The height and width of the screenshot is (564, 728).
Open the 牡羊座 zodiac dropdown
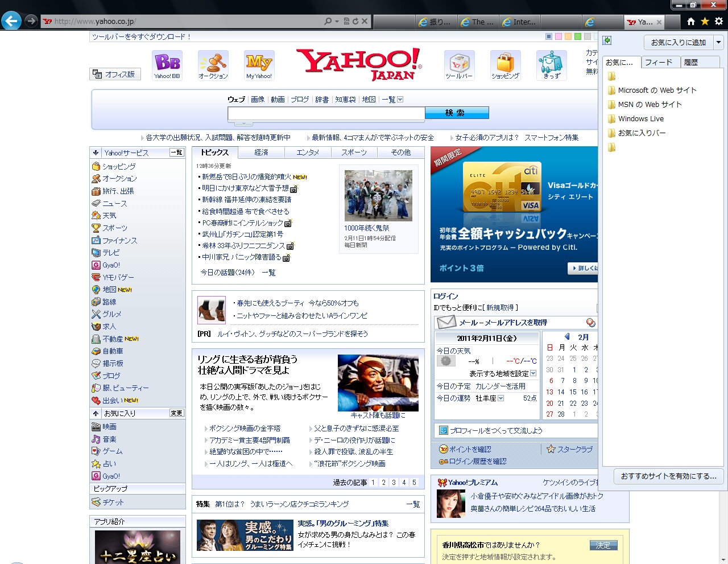coord(500,398)
